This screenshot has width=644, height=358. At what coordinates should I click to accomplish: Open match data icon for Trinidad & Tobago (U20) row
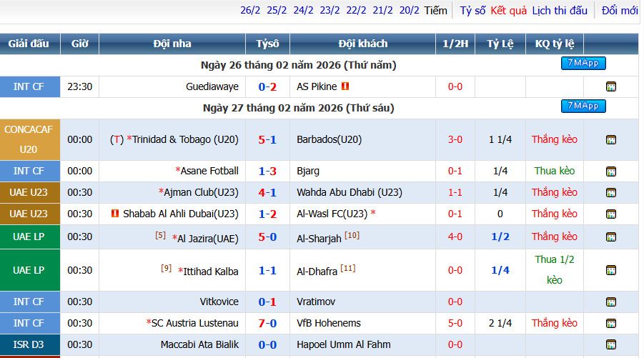tap(610, 139)
